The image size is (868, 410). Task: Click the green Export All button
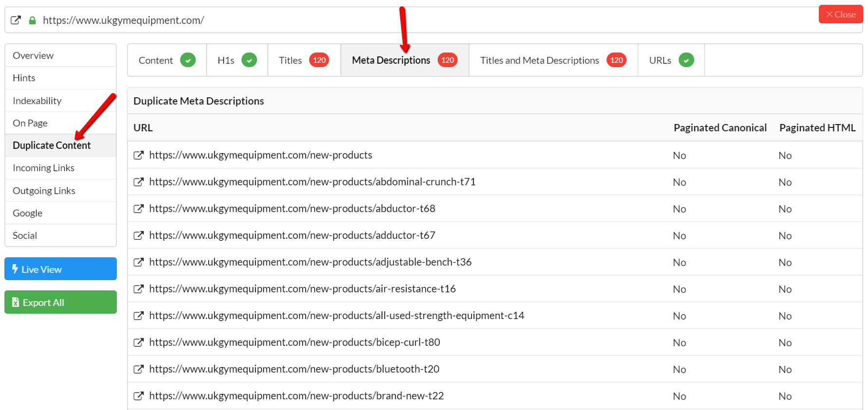pyautogui.click(x=61, y=302)
